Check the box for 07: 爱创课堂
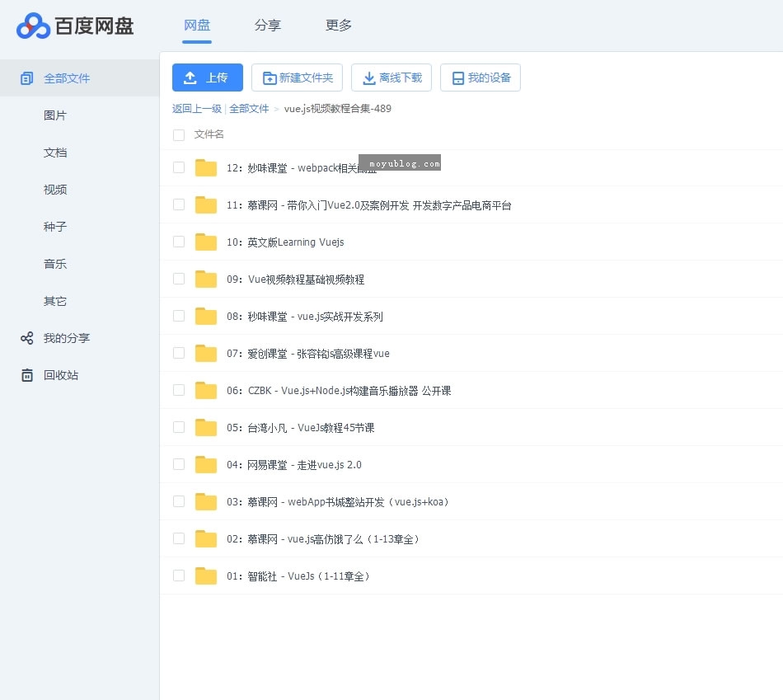783x700 pixels. click(x=179, y=353)
